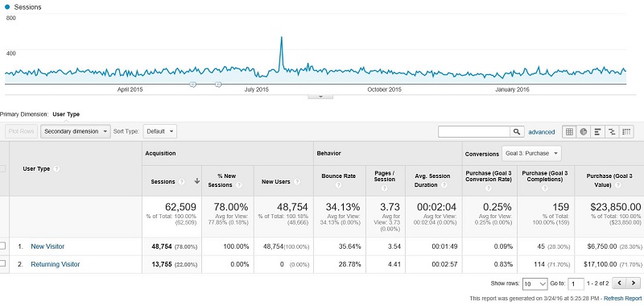
Task: Open help icon beside New Users
Action: coord(297,181)
